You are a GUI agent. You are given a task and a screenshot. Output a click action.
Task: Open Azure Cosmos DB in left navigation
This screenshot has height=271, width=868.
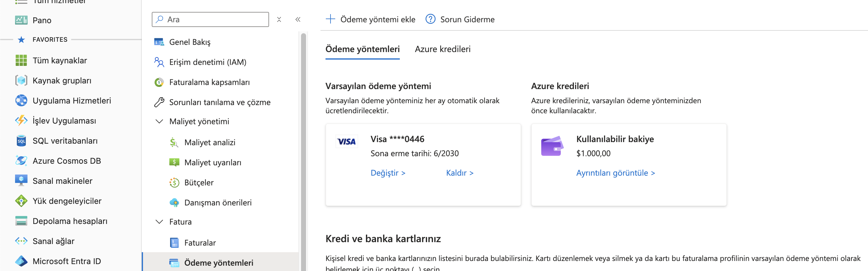click(x=67, y=161)
